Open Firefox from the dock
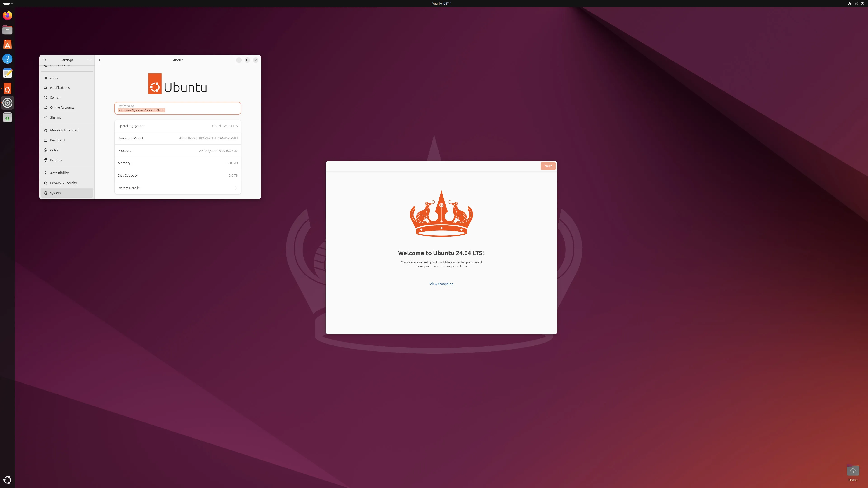Viewport: 868px width, 488px height. click(x=7, y=16)
